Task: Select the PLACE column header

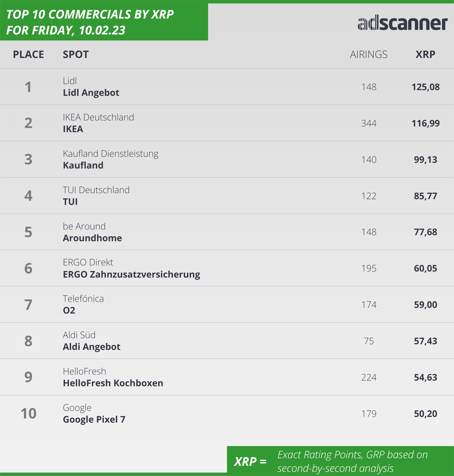Action: pyautogui.click(x=28, y=55)
